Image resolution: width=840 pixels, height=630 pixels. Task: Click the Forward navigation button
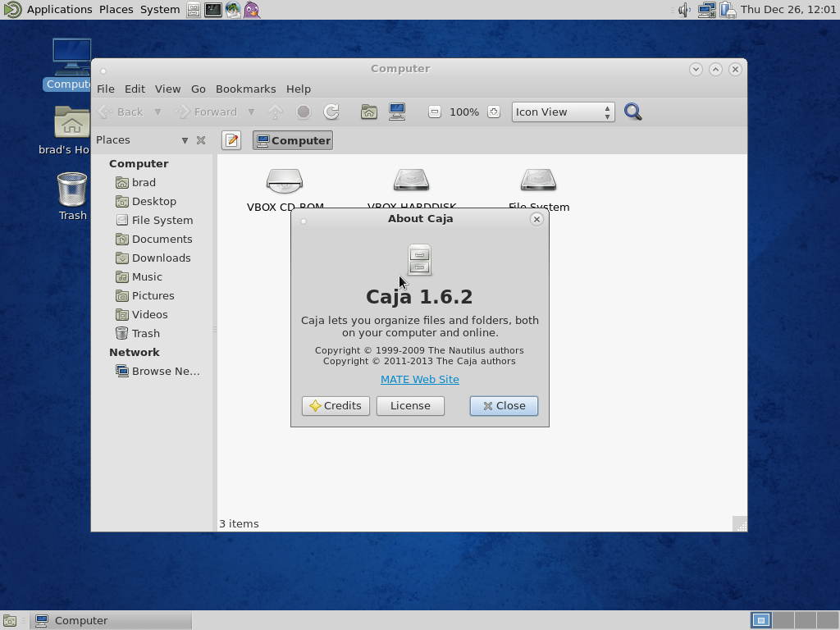coord(208,112)
